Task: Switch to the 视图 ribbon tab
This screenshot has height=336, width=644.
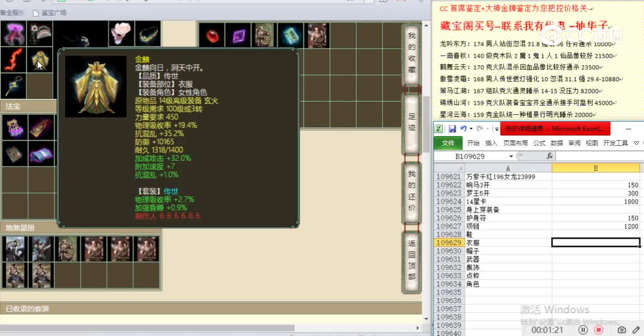Action: pyautogui.click(x=592, y=143)
